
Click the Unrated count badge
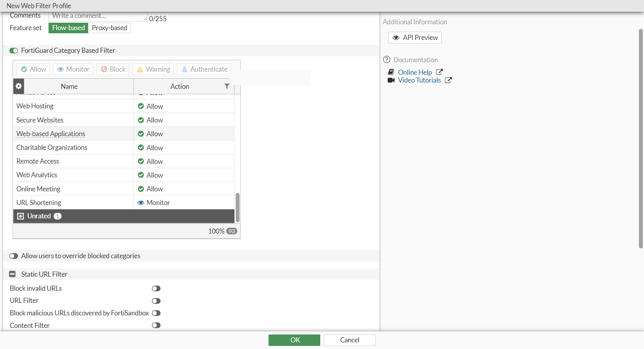pyautogui.click(x=58, y=216)
